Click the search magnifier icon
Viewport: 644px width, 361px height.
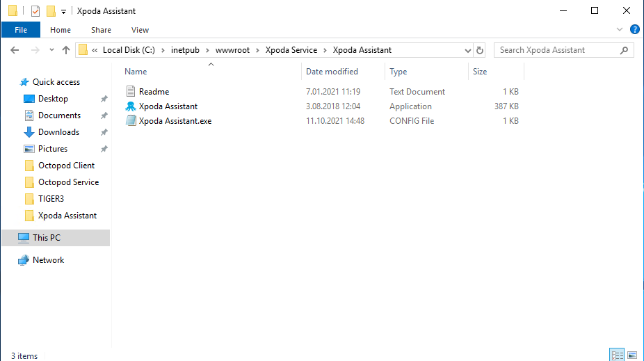pyautogui.click(x=625, y=50)
